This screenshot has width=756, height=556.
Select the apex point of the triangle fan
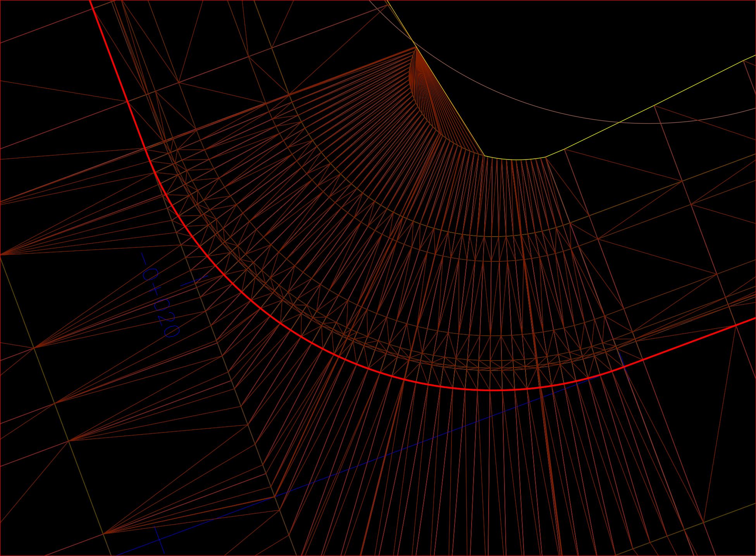pyautogui.click(x=415, y=48)
